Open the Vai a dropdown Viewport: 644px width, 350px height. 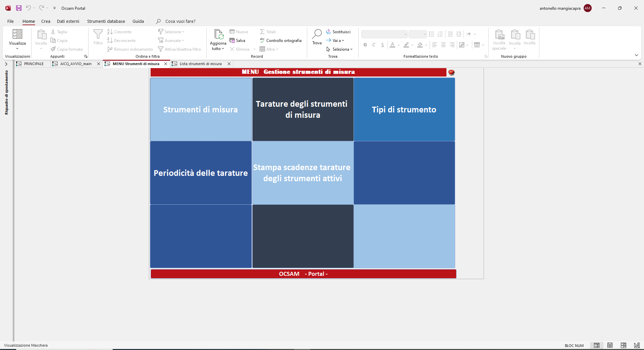[335, 41]
